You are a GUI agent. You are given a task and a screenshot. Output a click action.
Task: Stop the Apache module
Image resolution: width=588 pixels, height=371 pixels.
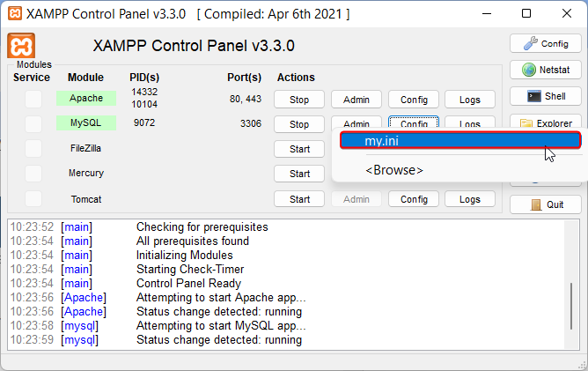tap(299, 100)
